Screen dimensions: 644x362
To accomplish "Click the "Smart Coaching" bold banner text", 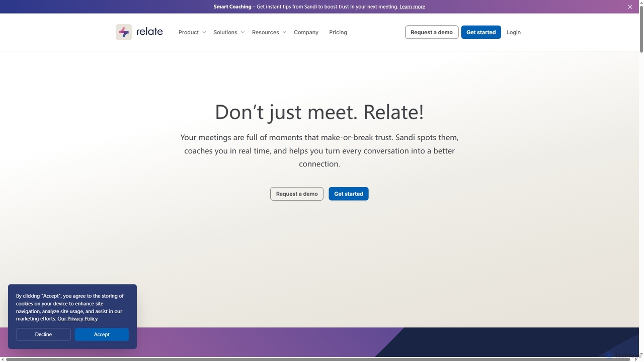I will click(x=232, y=7).
